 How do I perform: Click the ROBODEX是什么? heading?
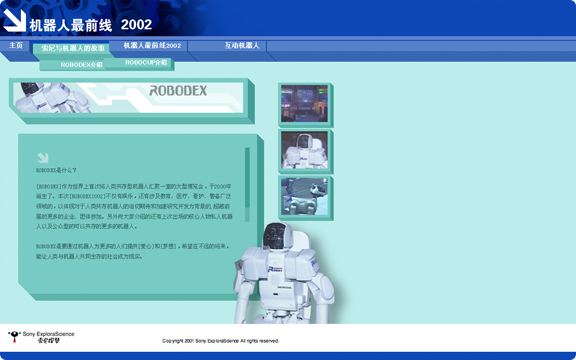click(56, 170)
